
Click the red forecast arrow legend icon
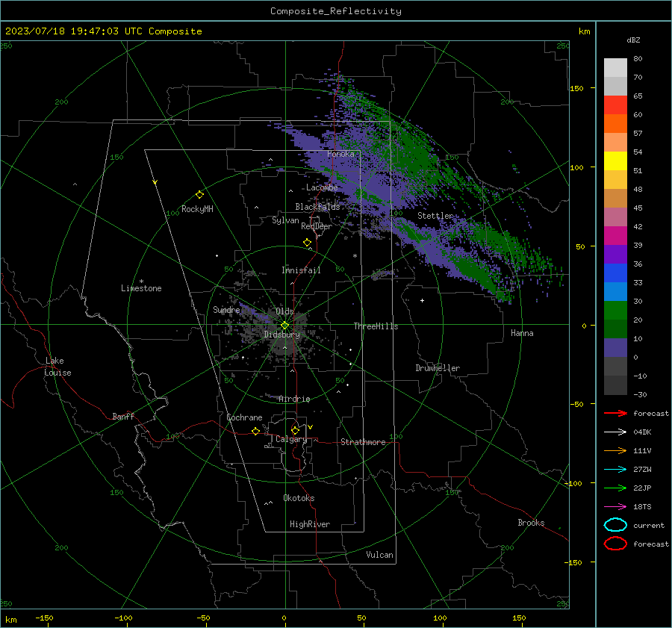(615, 413)
